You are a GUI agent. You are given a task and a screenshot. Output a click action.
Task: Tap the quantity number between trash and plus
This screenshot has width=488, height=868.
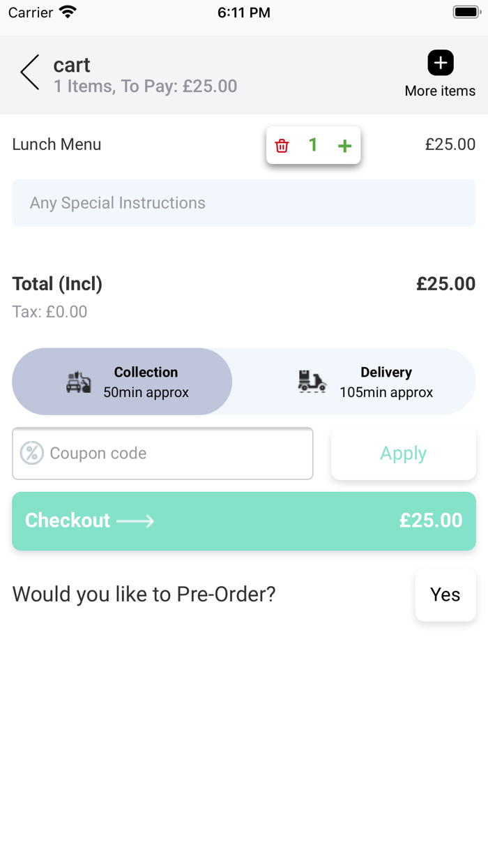tap(313, 145)
